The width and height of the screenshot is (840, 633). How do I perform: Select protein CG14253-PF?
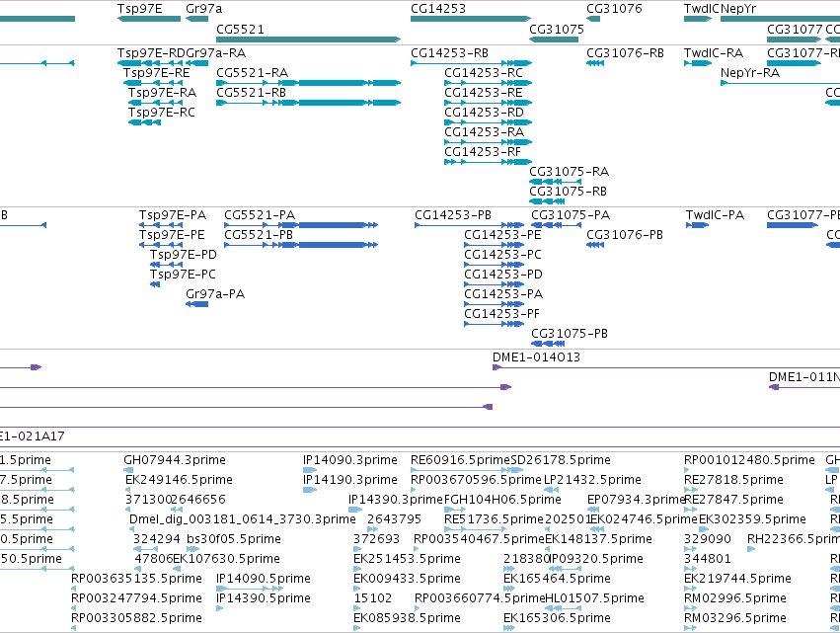[x=494, y=324]
